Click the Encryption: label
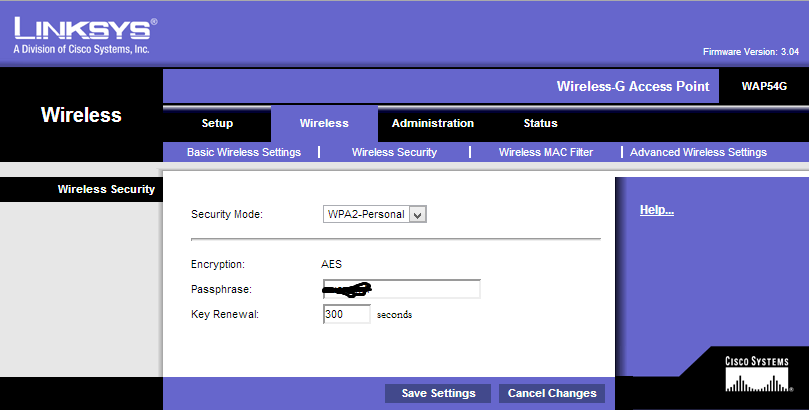Image resolution: width=809 pixels, height=411 pixels. pos(218,264)
